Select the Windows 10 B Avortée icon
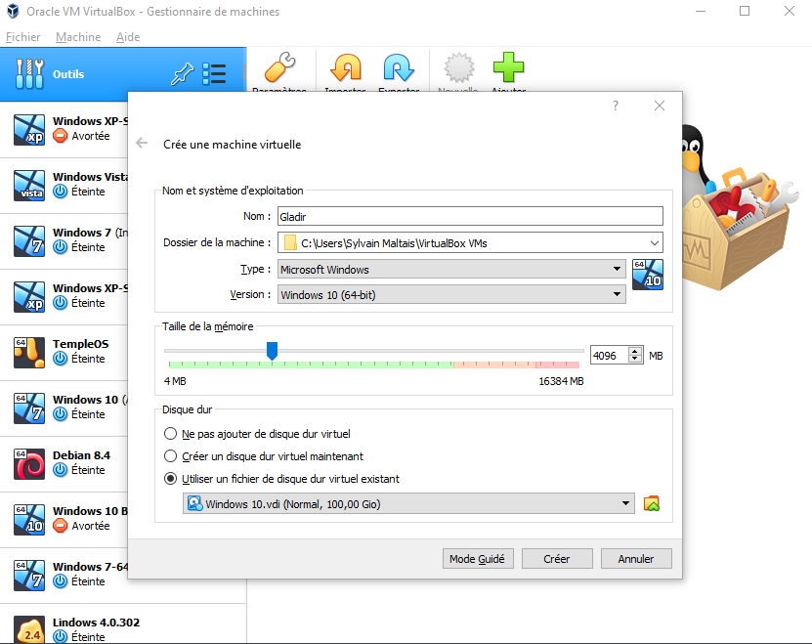The width and height of the screenshot is (812, 644). (x=29, y=520)
